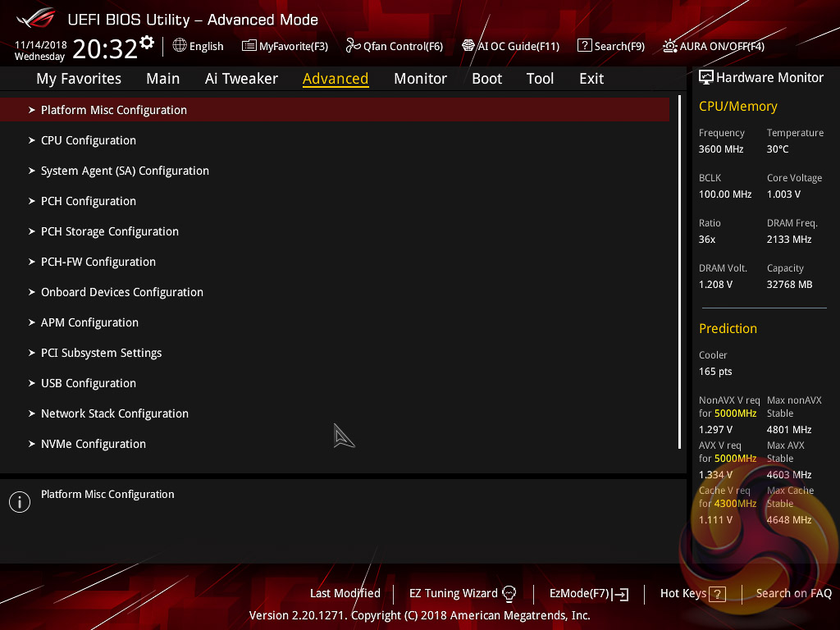Go to the Exit tab

(x=591, y=79)
